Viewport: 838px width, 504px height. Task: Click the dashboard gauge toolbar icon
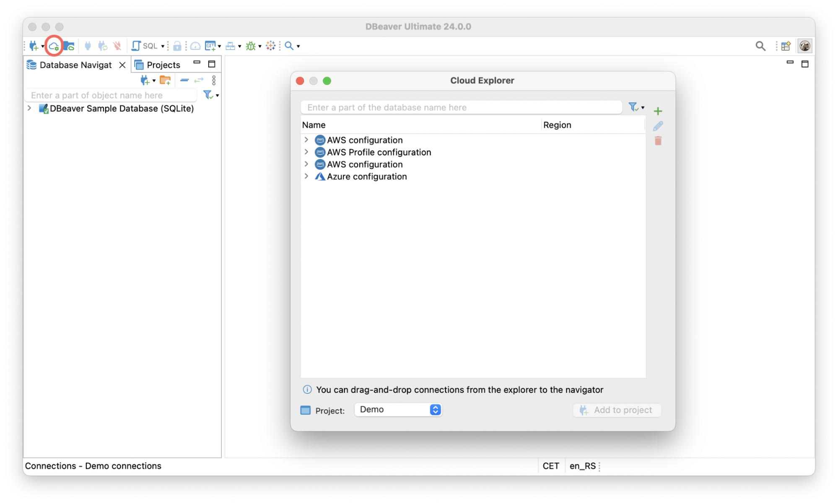coord(195,46)
